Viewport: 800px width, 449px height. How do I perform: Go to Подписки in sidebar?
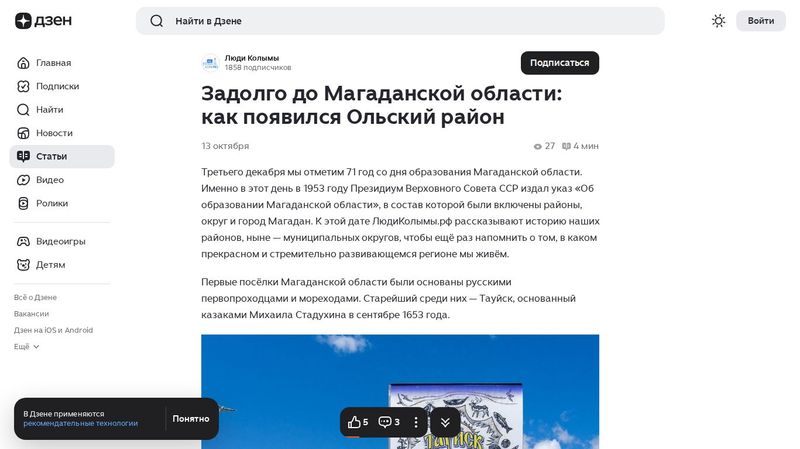pyautogui.click(x=57, y=86)
